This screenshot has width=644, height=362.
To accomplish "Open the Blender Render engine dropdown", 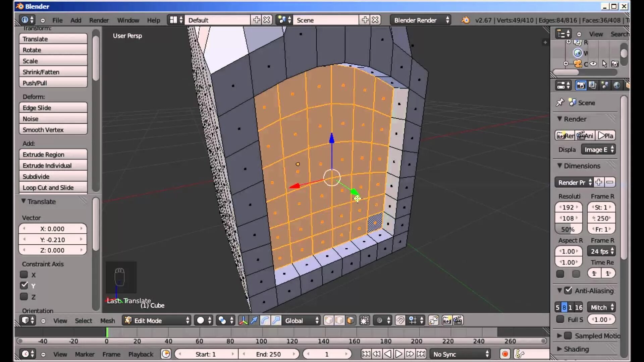I will (420, 20).
